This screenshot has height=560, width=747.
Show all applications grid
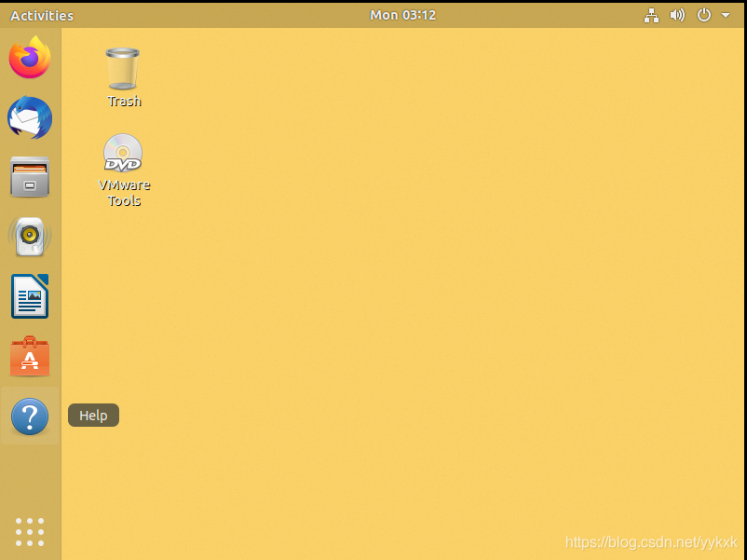pos(30,532)
